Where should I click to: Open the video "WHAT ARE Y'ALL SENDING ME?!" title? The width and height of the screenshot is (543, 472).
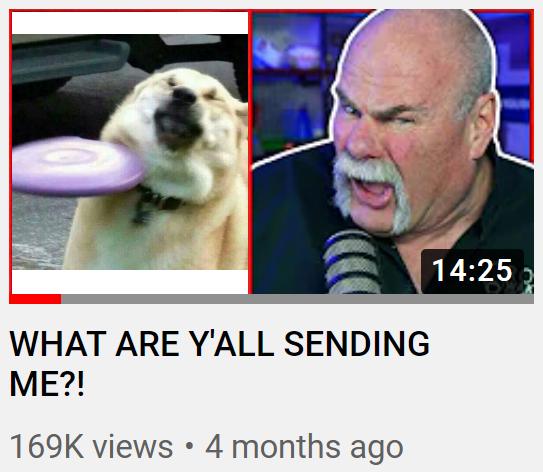point(220,363)
